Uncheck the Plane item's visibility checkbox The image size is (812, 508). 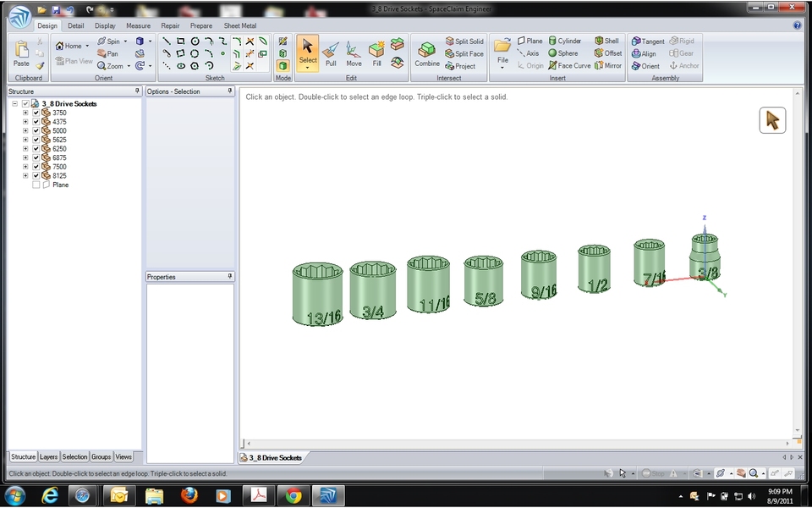pos(36,185)
